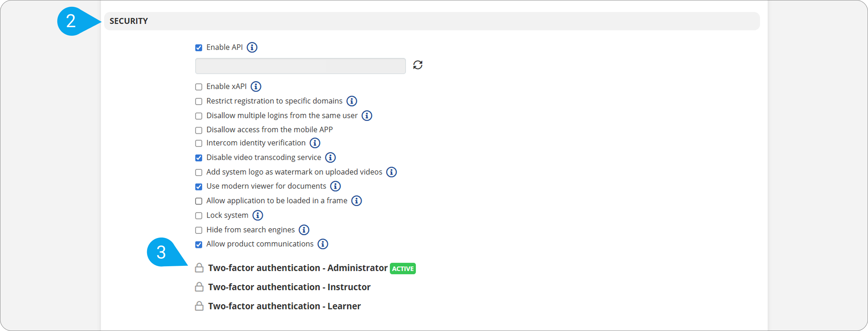Open info for Disable video transcoding service

click(x=330, y=157)
